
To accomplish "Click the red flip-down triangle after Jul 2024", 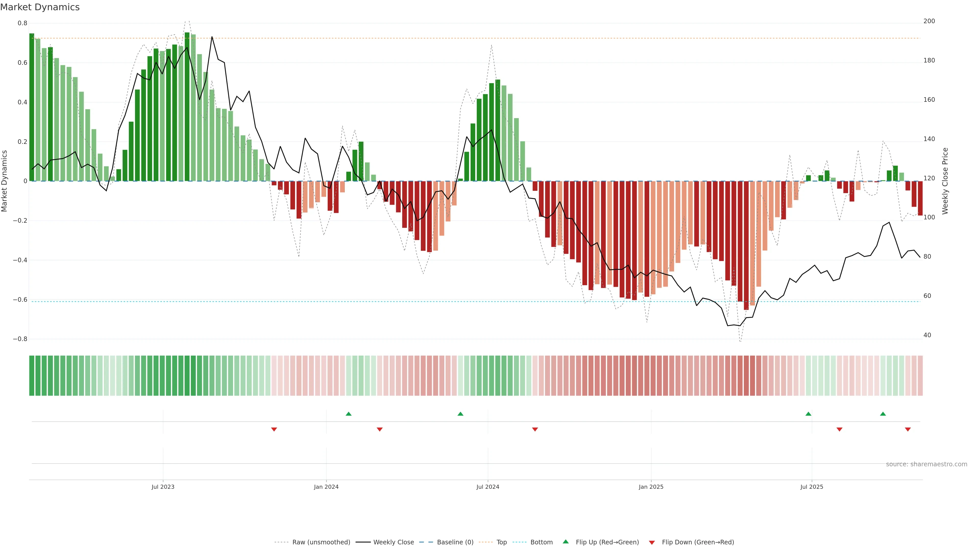I will [535, 429].
